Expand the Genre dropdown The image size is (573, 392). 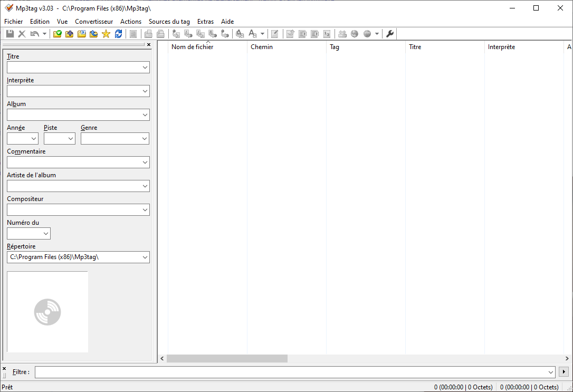coord(145,138)
